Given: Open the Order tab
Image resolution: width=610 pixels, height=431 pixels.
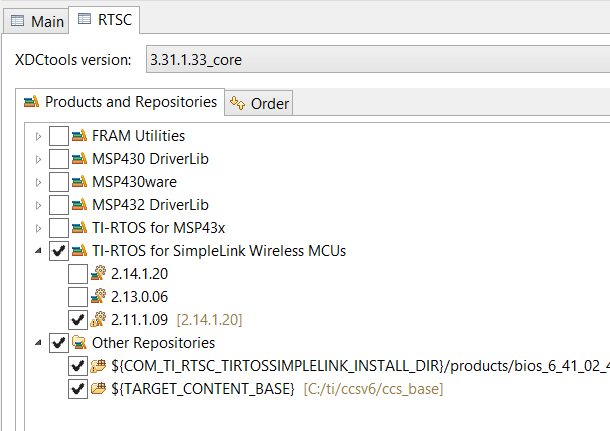Looking at the screenshot, I should 261,103.
